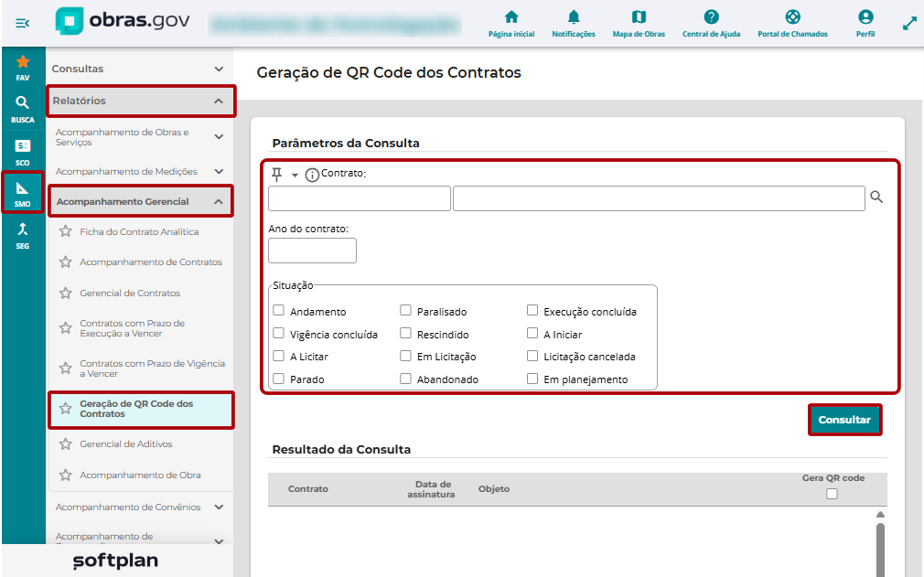The width and height of the screenshot is (924, 577).
Task: Open the FAV favorites star module
Action: (22, 68)
